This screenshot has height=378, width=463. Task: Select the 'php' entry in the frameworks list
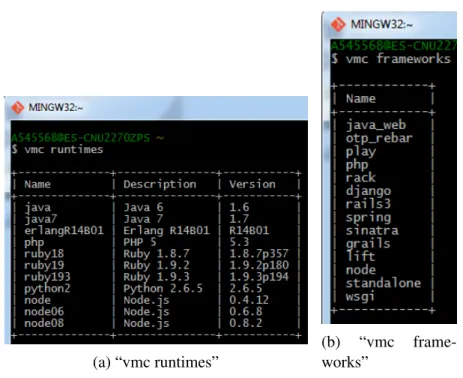(x=357, y=165)
